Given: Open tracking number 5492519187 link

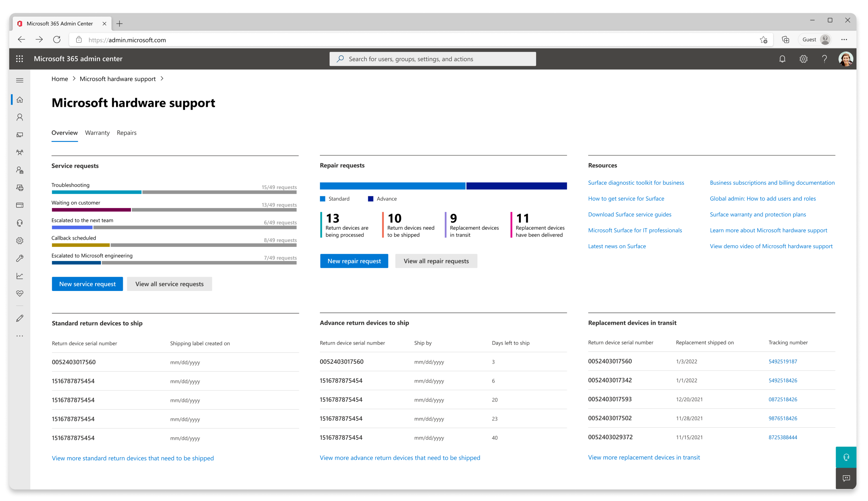Looking at the screenshot, I should (x=783, y=361).
